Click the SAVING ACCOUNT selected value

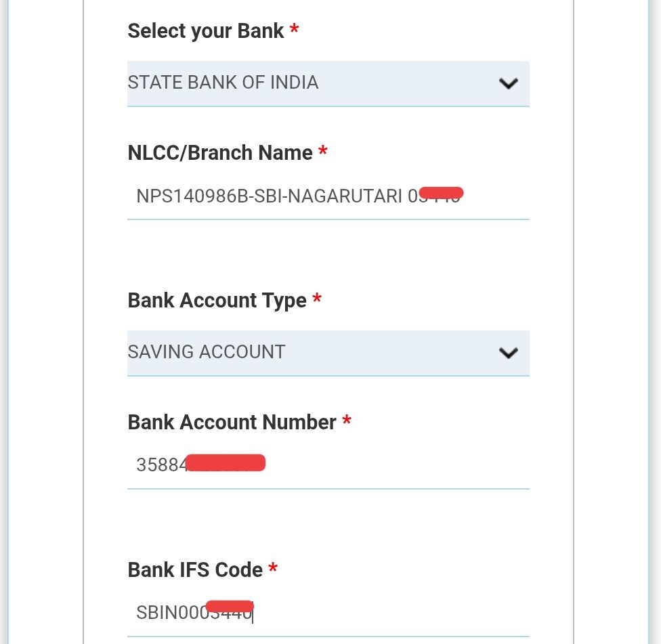pos(207,352)
